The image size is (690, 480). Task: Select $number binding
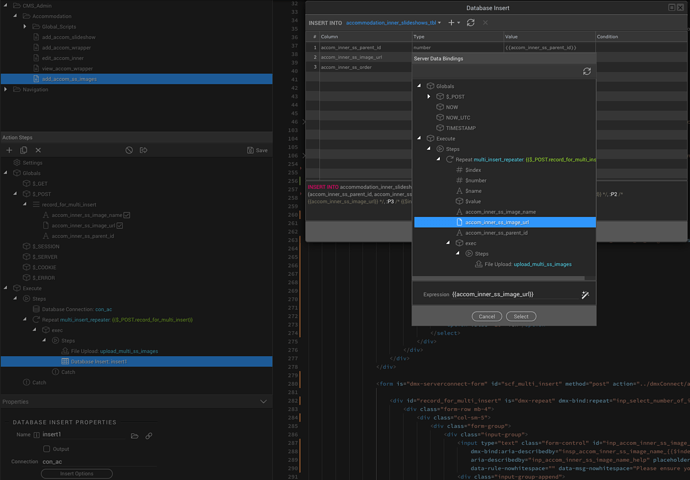[x=471, y=180]
